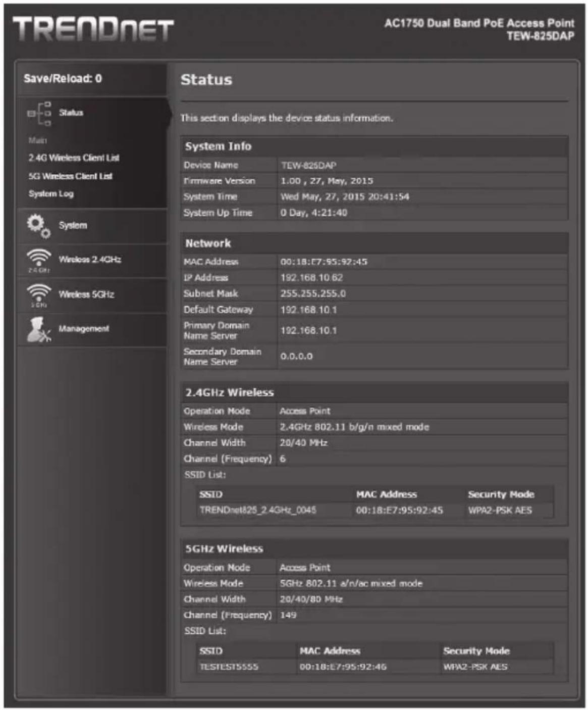Select Primary Domain Name Server value
This screenshot has height=710, width=588.
point(308,330)
